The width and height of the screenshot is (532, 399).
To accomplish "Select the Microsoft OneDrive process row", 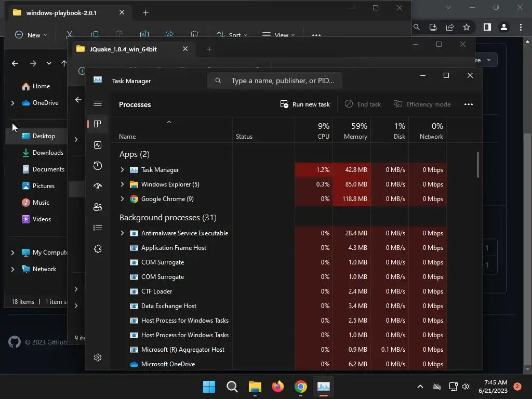I will tap(278, 364).
